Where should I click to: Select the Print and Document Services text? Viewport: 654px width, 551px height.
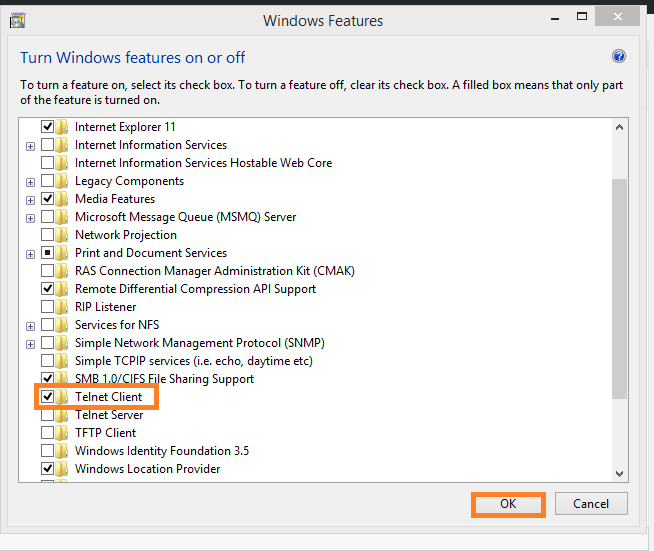tap(151, 253)
